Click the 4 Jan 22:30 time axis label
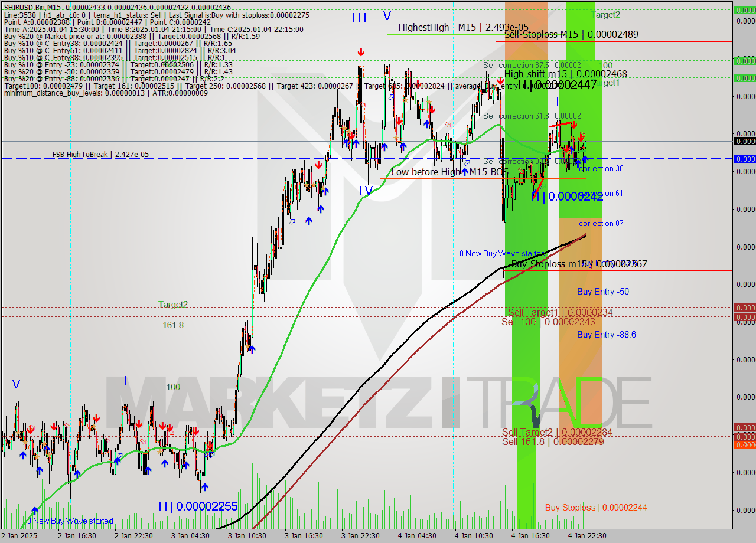This screenshot has width=756, height=543. click(x=587, y=536)
